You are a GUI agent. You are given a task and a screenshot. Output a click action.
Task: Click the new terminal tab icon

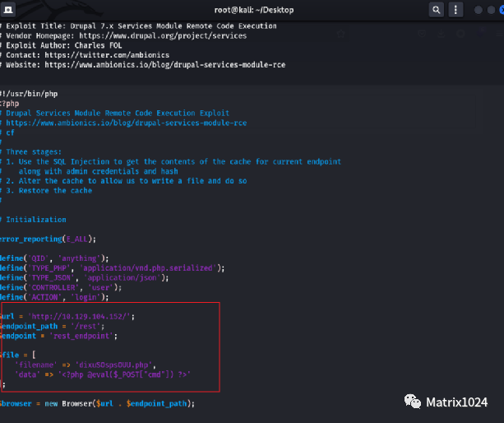click(8, 10)
